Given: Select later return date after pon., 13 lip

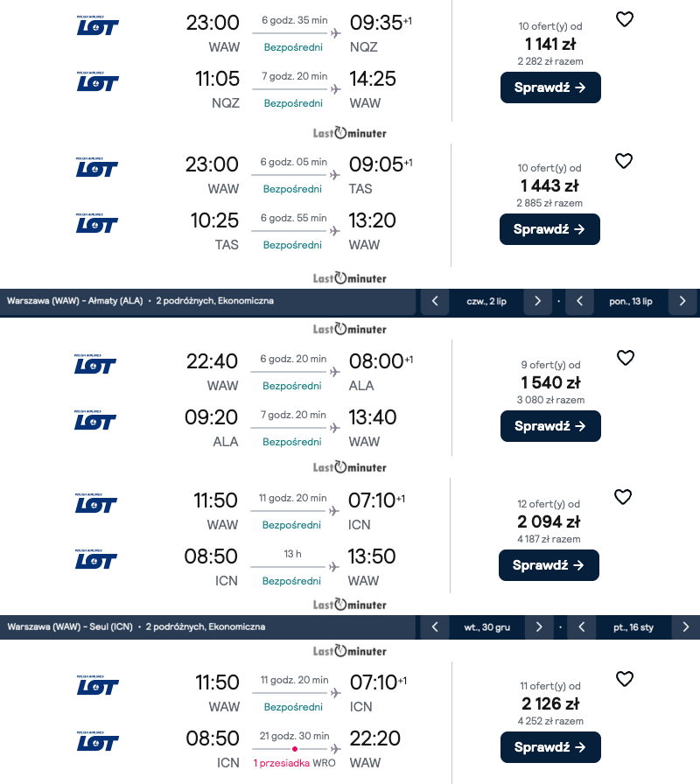Looking at the screenshot, I should click(682, 301).
